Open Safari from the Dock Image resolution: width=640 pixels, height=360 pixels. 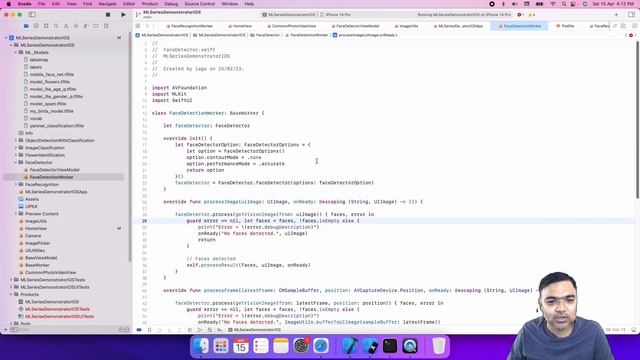(321, 346)
